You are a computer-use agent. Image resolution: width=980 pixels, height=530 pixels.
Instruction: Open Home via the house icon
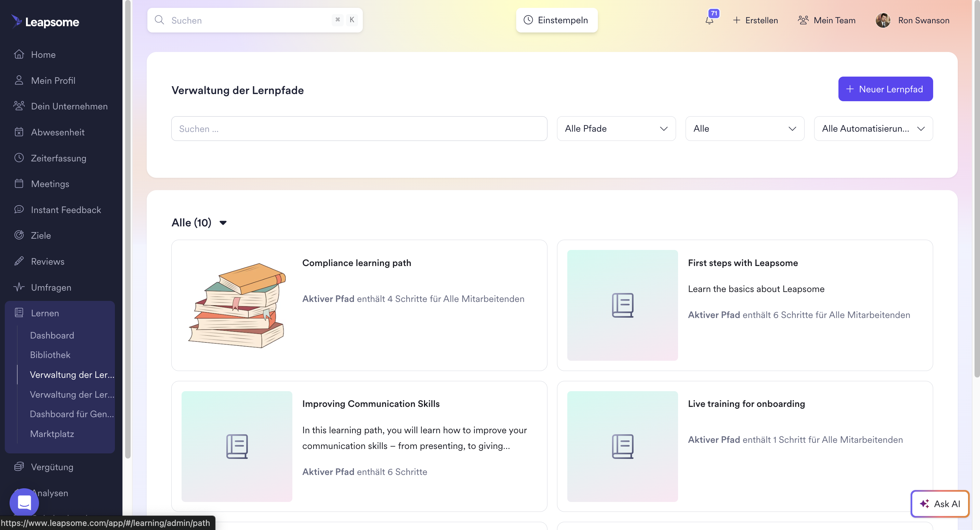tap(19, 54)
